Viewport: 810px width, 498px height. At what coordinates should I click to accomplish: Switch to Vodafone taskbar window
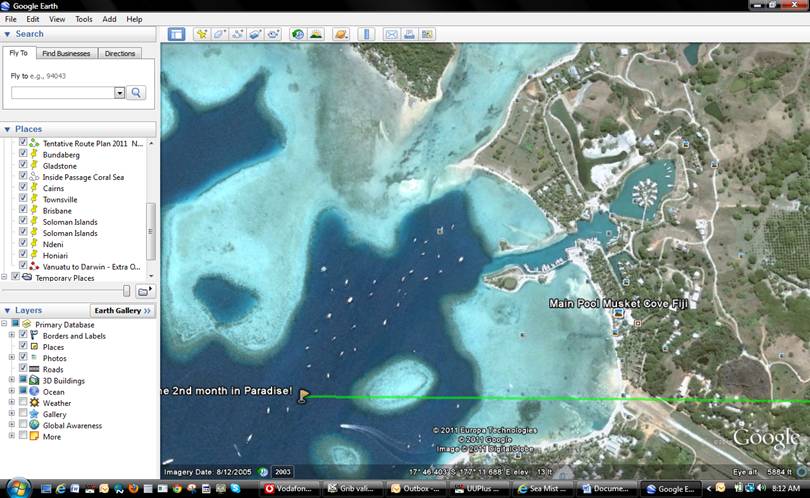(x=289, y=488)
